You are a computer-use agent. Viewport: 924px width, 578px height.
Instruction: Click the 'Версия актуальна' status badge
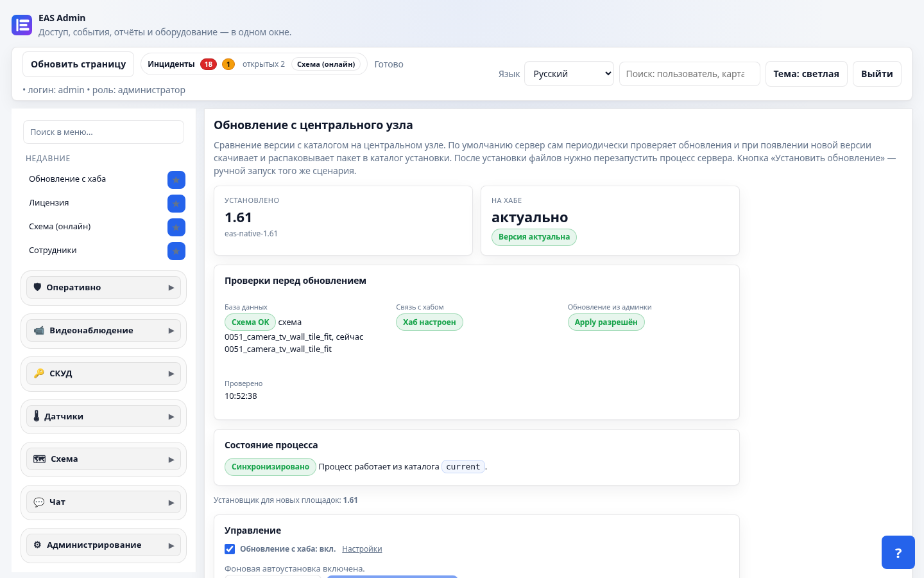click(534, 237)
